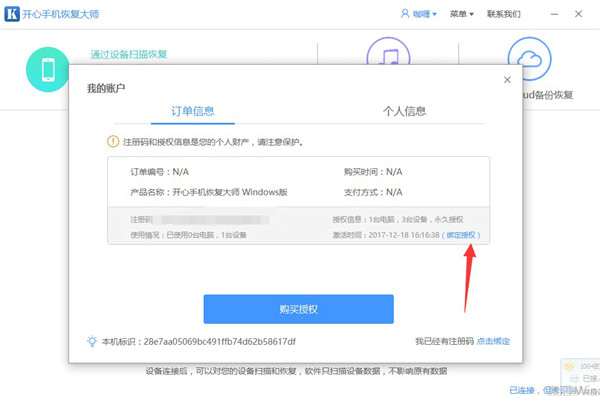Click 授权信息 1台电脑 3台设备 text
Image resolution: width=600 pixels, height=396 pixels.
(x=398, y=220)
